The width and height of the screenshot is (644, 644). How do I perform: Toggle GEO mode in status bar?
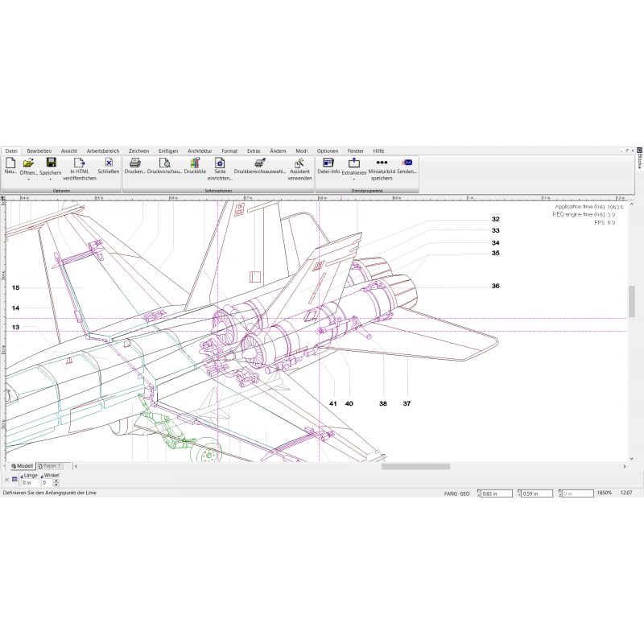coord(464,493)
